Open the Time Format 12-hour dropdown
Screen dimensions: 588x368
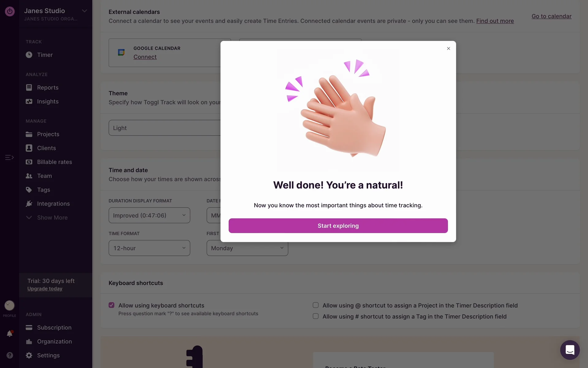[x=149, y=248]
